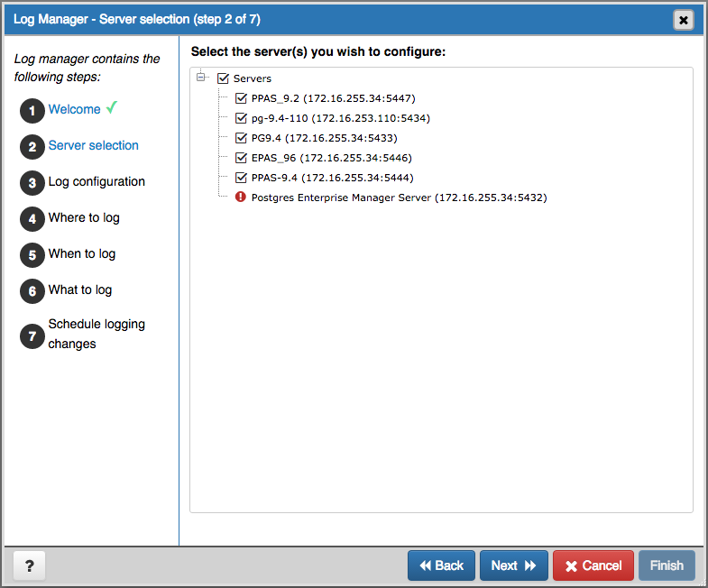Toggle the pg-9.4-110 server checkbox
Viewport: 708px width, 588px height.
241,118
